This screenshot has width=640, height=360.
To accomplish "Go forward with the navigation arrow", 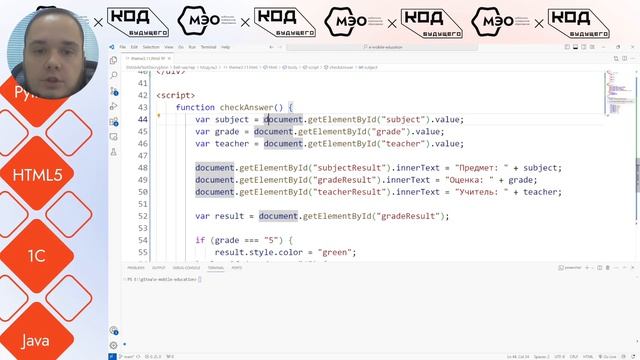I will pos(280,47).
